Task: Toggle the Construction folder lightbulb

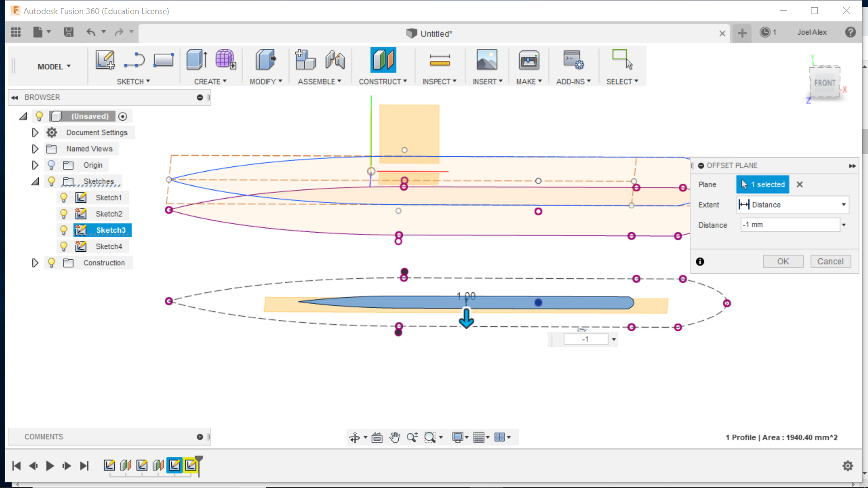Action: pos(52,263)
